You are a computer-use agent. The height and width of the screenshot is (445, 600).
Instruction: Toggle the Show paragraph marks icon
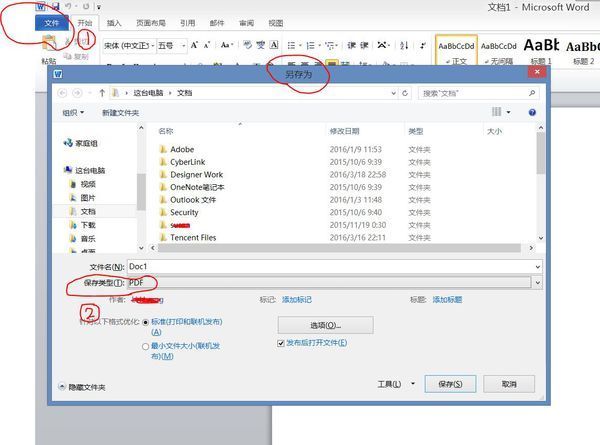(x=422, y=46)
